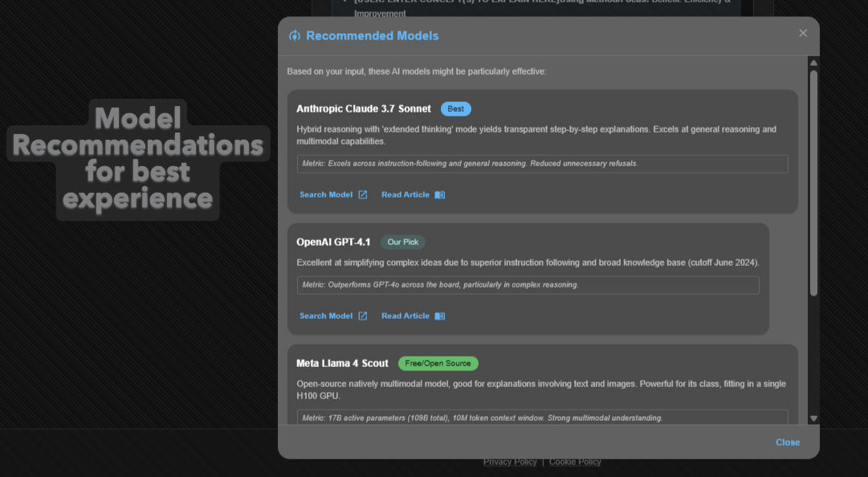
Task: Open Read Article for Claude 3.7 Sonnet
Action: 405,195
